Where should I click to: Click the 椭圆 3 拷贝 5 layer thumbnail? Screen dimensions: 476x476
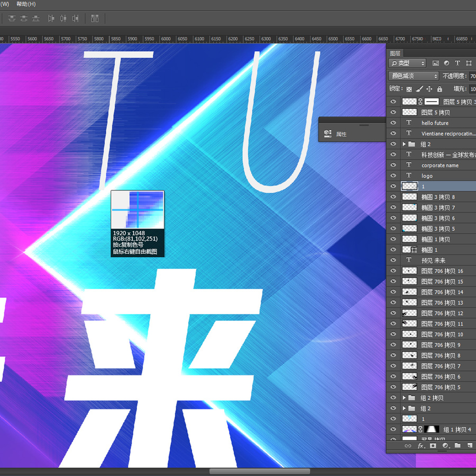point(409,228)
